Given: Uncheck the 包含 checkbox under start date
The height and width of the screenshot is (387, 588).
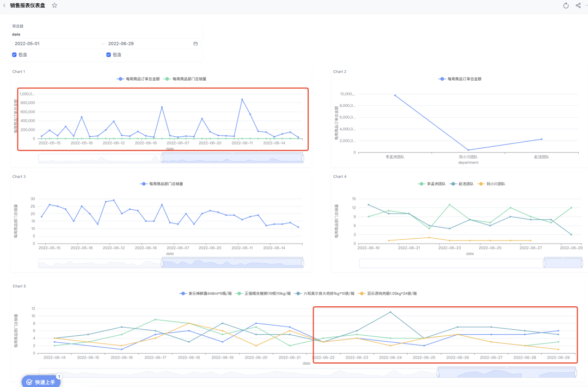Looking at the screenshot, I should [x=14, y=55].
